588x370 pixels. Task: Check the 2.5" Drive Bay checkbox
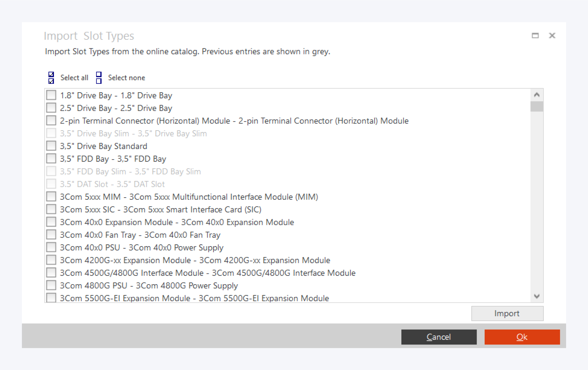[51, 108]
